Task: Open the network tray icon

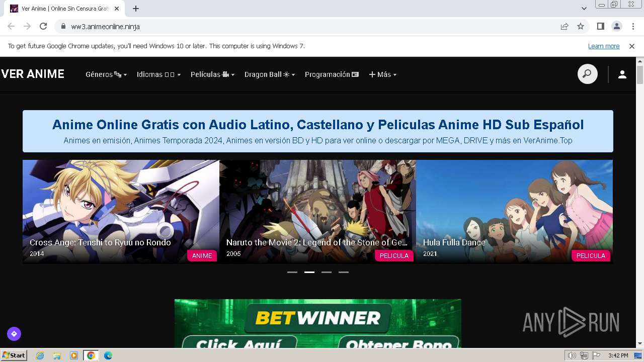Action: pos(584,355)
